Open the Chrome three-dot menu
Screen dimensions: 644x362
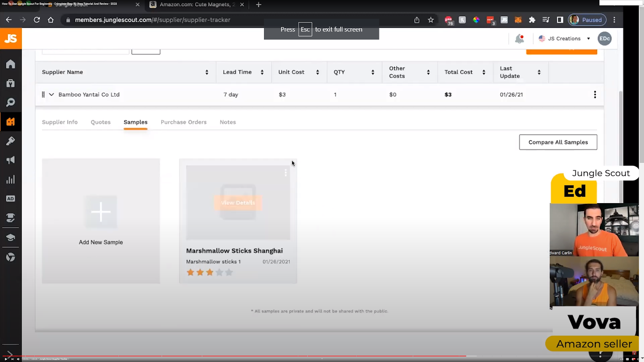point(614,20)
